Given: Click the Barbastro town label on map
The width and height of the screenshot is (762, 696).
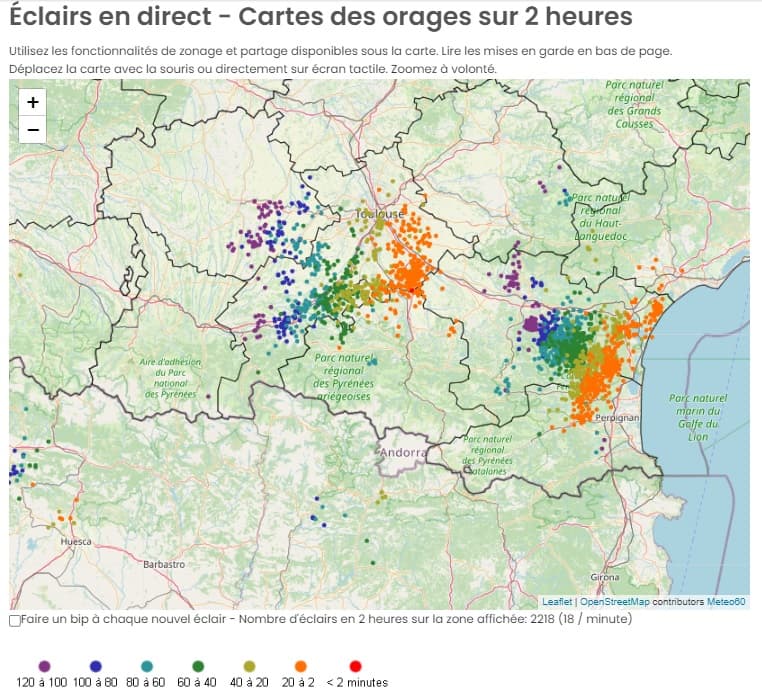Looking at the screenshot, I should pyautogui.click(x=164, y=564).
